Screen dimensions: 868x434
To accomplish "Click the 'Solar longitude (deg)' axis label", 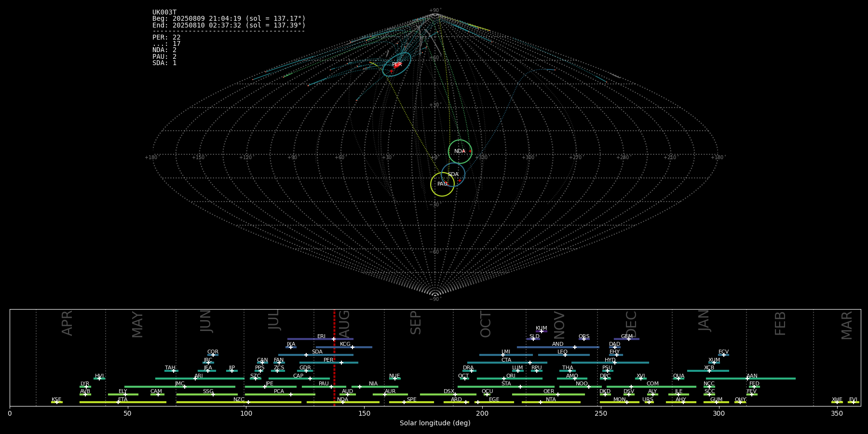I will coord(435,423).
